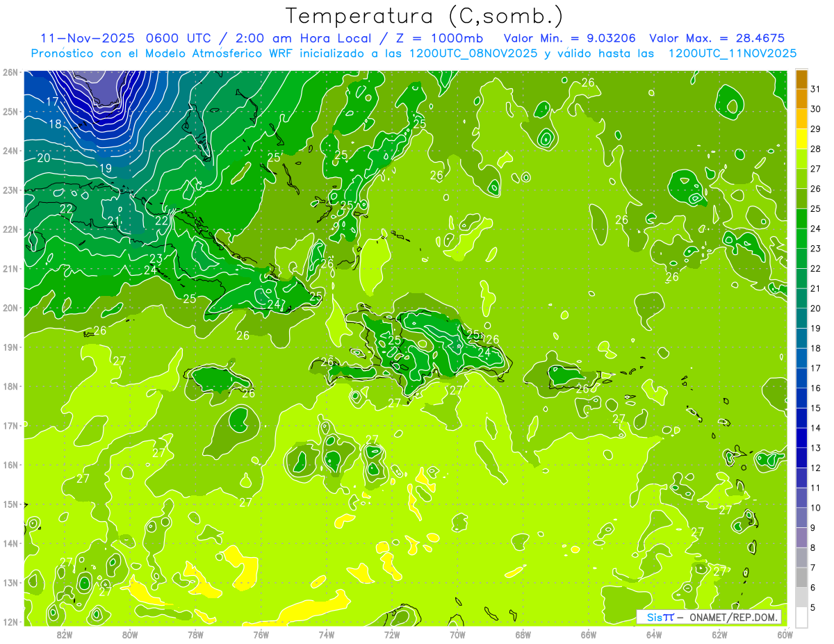834x644 pixels.
Task: Pick lime swatch between 27 and 28
Action: (801, 158)
